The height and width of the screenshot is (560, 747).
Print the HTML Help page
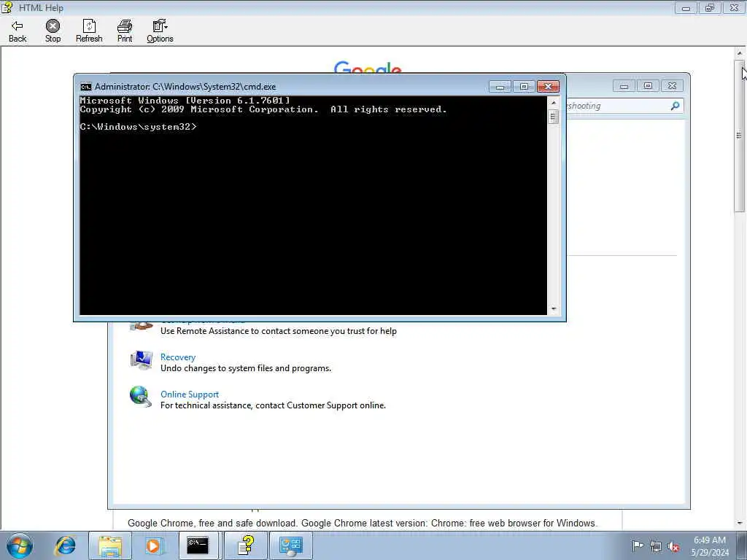tap(125, 31)
